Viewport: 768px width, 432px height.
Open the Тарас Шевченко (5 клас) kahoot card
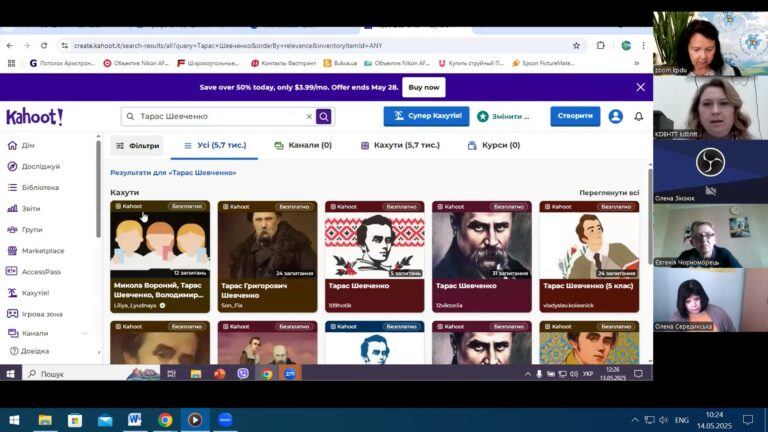tap(589, 257)
